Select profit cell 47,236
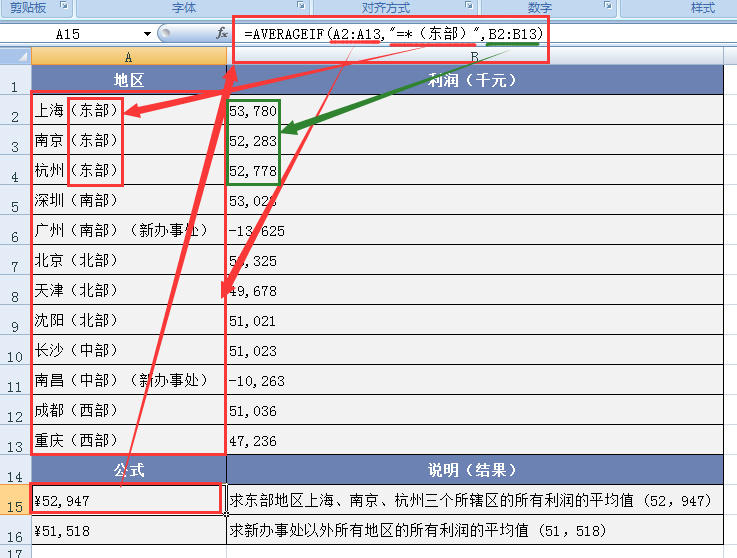Image resolution: width=737 pixels, height=558 pixels. click(x=475, y=440)
